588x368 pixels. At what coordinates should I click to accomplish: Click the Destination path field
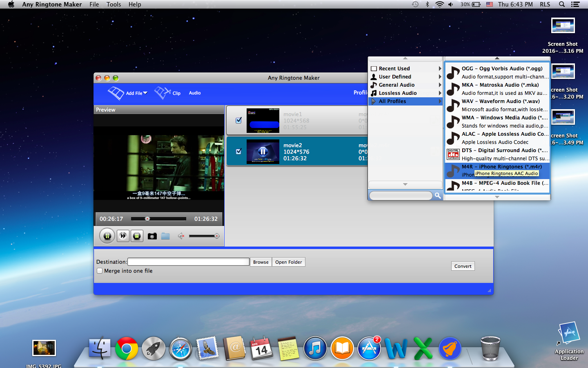click(188, 262)
